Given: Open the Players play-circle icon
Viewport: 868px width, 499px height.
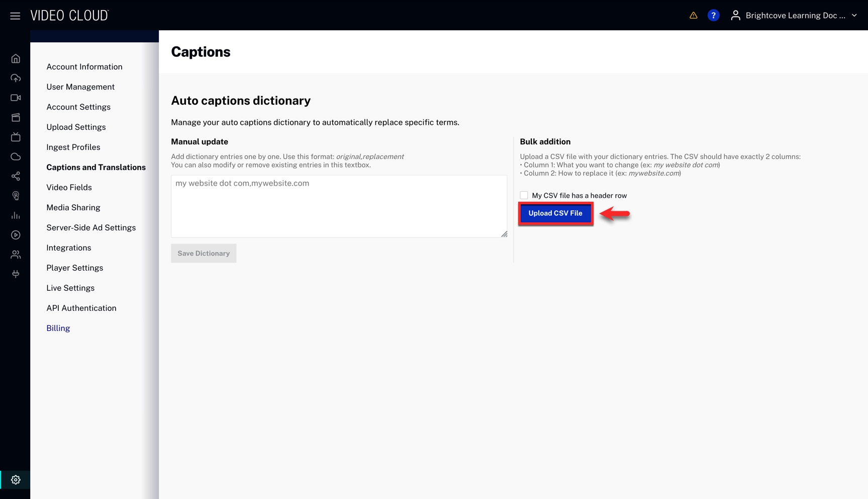Looking at the screenshot, I should coord(16,235).
